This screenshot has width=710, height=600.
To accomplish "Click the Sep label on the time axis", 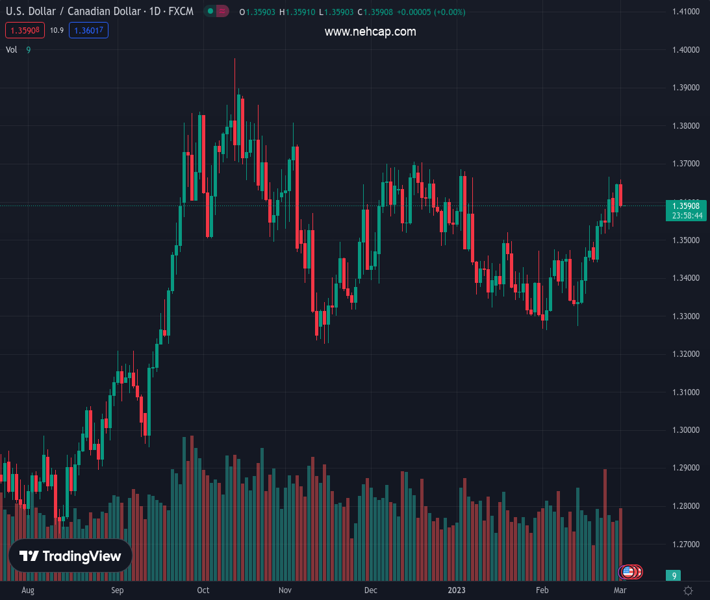I will tap(117, 591).
